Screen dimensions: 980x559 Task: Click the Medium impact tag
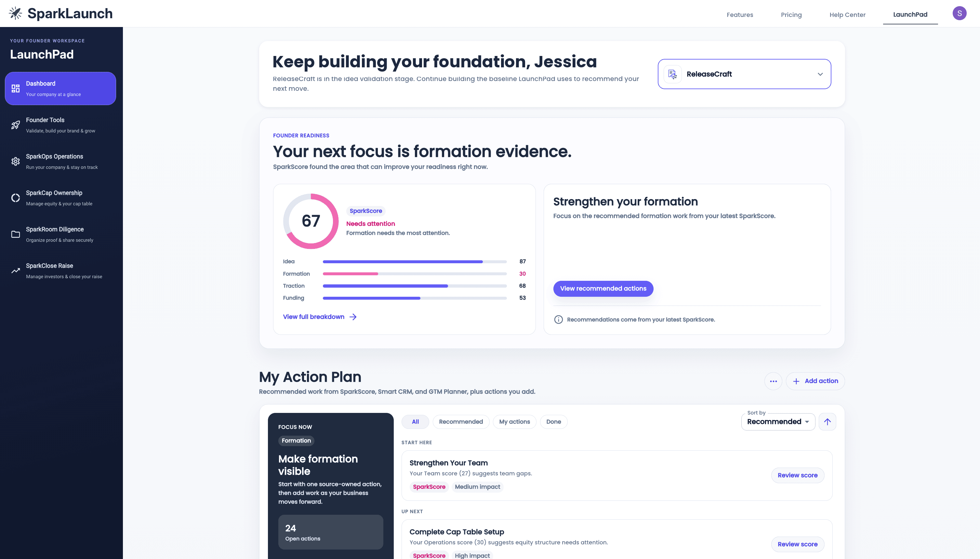pos(477,487)
